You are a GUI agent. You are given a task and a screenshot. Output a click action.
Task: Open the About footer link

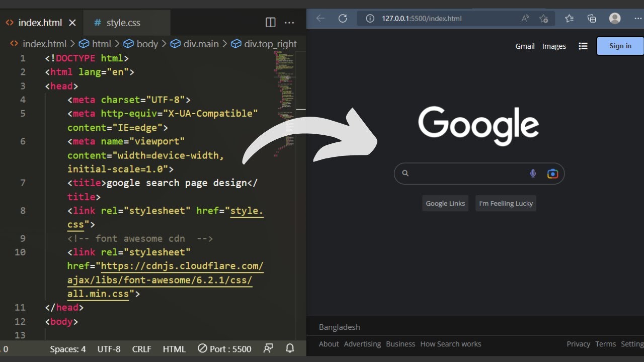[x=329, y=344]
